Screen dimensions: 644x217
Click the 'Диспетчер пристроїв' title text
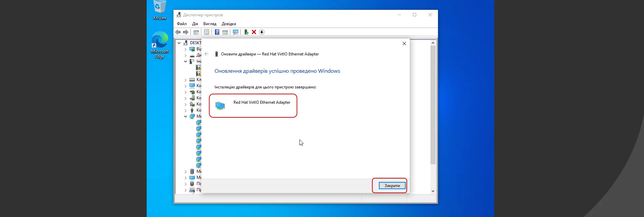click(203, 15)
